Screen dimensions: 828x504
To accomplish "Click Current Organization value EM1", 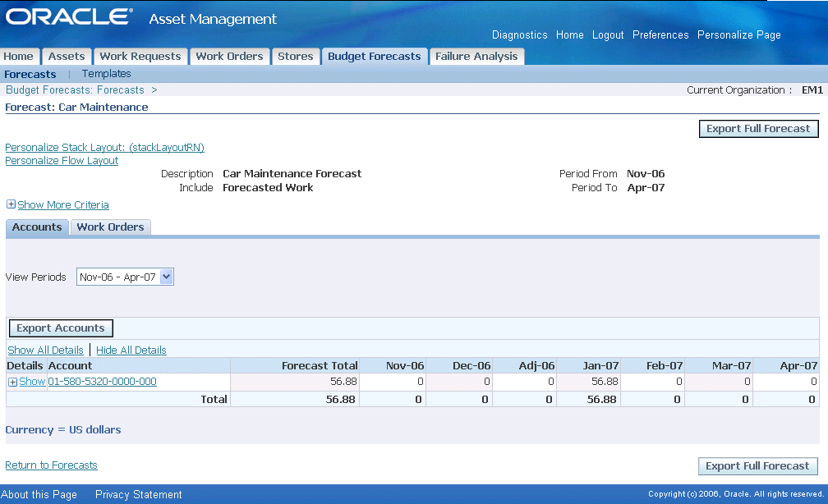I will pos(812,90).
